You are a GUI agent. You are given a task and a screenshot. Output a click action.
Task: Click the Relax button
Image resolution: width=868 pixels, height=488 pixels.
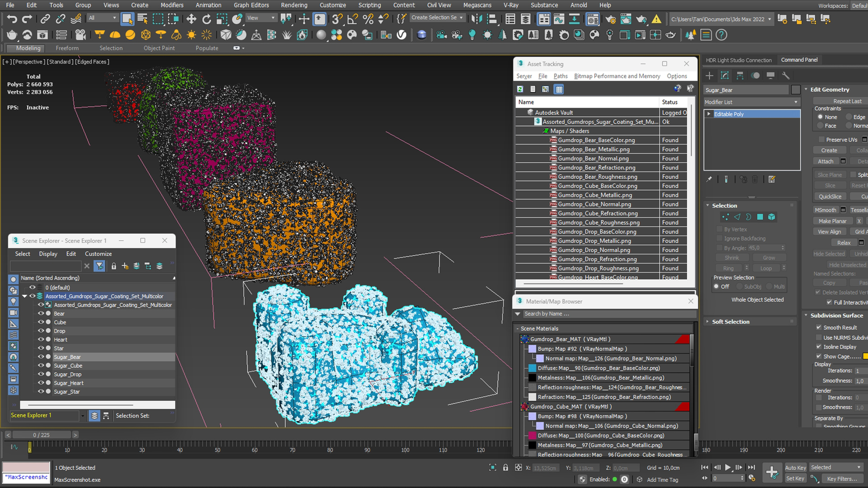click(x=844, y=243)
